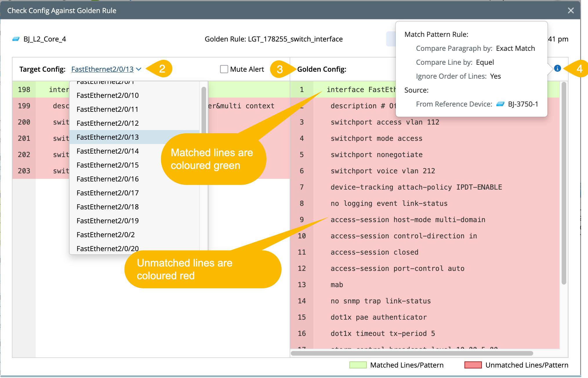Screen dimensions: 588x378
Task: Pick FastEthernet2/0/17 interface option
Action: coord(108,193)
